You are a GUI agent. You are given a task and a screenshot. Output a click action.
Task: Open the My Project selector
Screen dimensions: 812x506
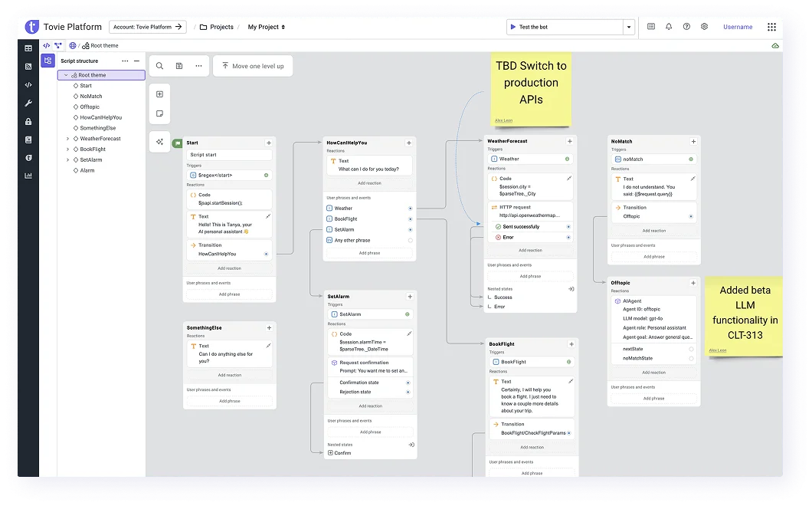(x=266, y=27)
